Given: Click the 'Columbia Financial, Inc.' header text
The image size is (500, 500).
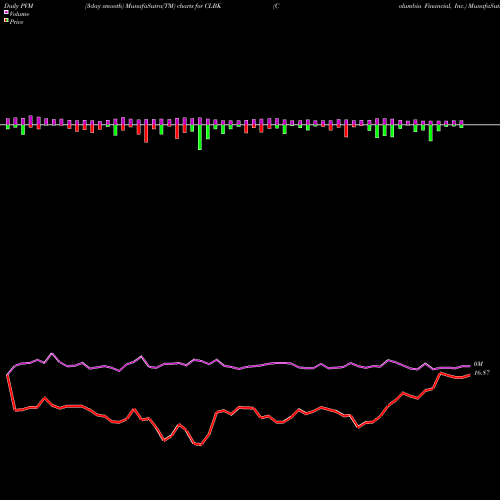Looking at the screenshot, I should (x=432, y=6).
